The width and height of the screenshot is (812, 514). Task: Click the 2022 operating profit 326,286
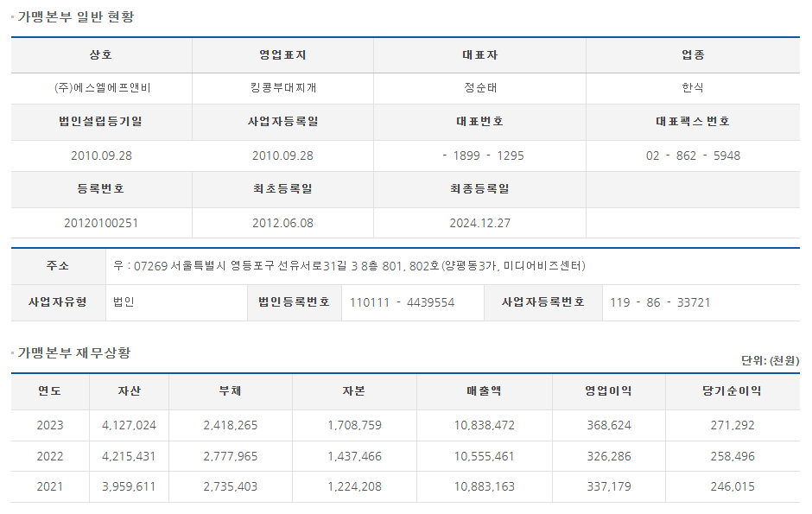coord(609,456)
